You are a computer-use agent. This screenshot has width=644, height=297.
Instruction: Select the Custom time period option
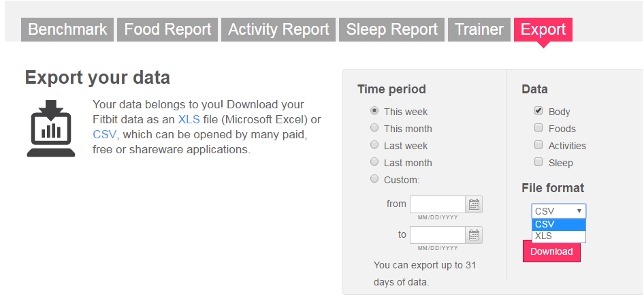tap(374, 178)
